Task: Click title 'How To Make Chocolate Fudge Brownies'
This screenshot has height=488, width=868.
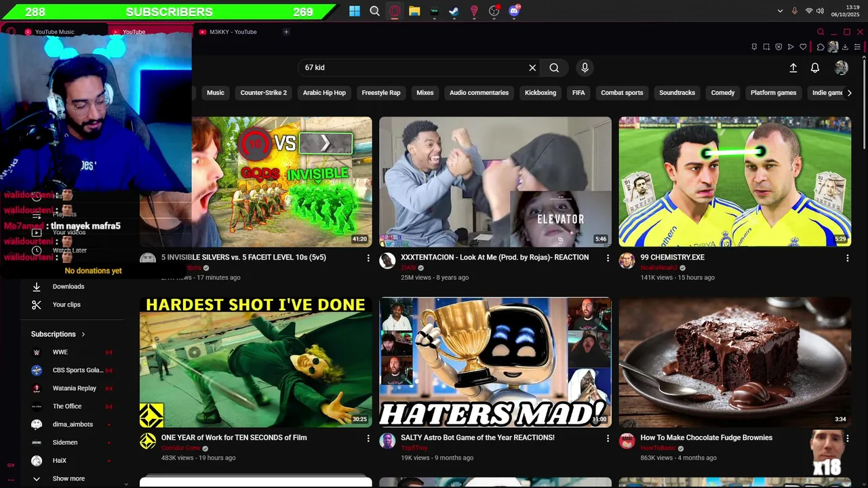Action: point(707,438)
